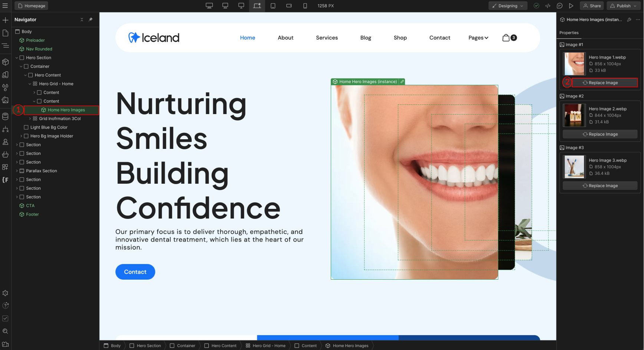Open the Pages panel in left sidebar

tap(5, 33)
